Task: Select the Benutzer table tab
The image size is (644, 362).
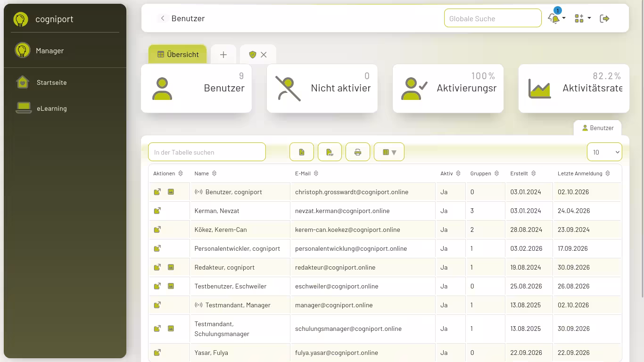Action: (x=597, y=128)
